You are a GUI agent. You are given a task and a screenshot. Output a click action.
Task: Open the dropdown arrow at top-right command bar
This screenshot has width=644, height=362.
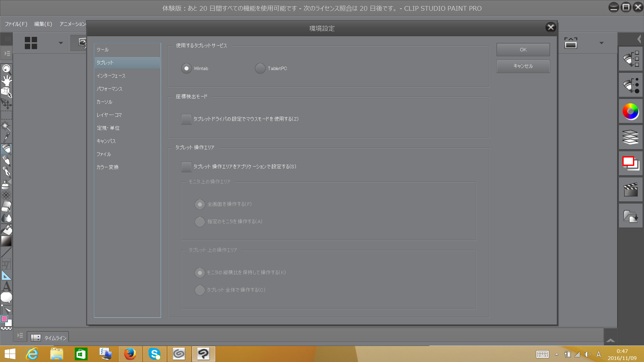pyautogui.click(x=601, y=43)
